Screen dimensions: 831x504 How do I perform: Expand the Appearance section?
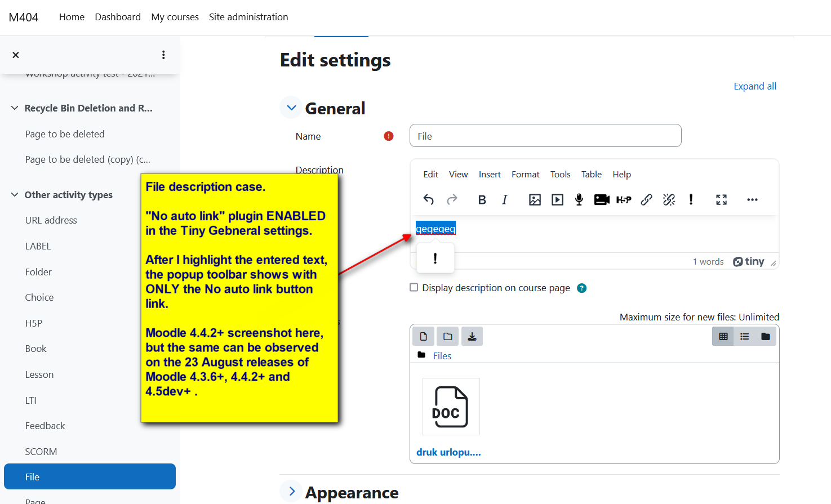pyautogui.click(x=291, y=492)
